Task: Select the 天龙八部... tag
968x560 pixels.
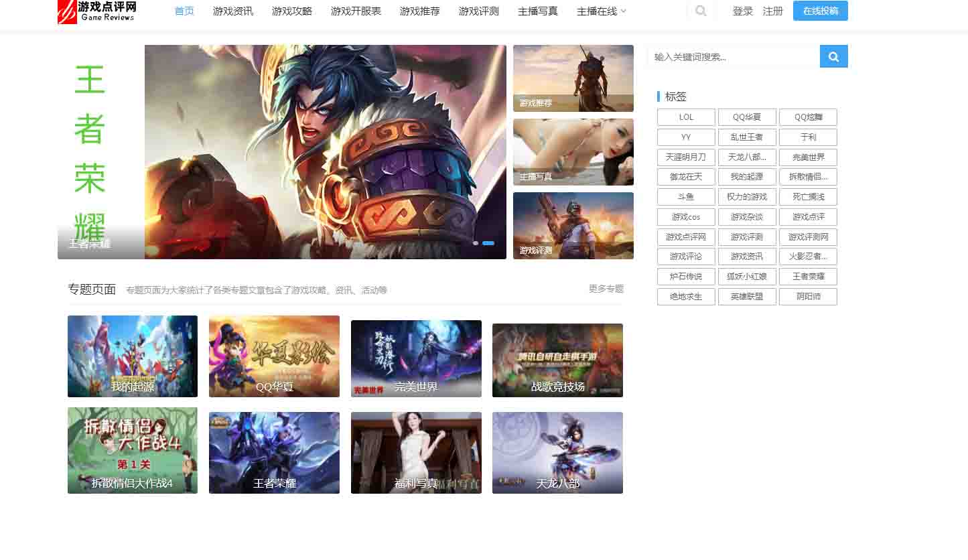Action: pyautogui.click(x=747, y=157)
